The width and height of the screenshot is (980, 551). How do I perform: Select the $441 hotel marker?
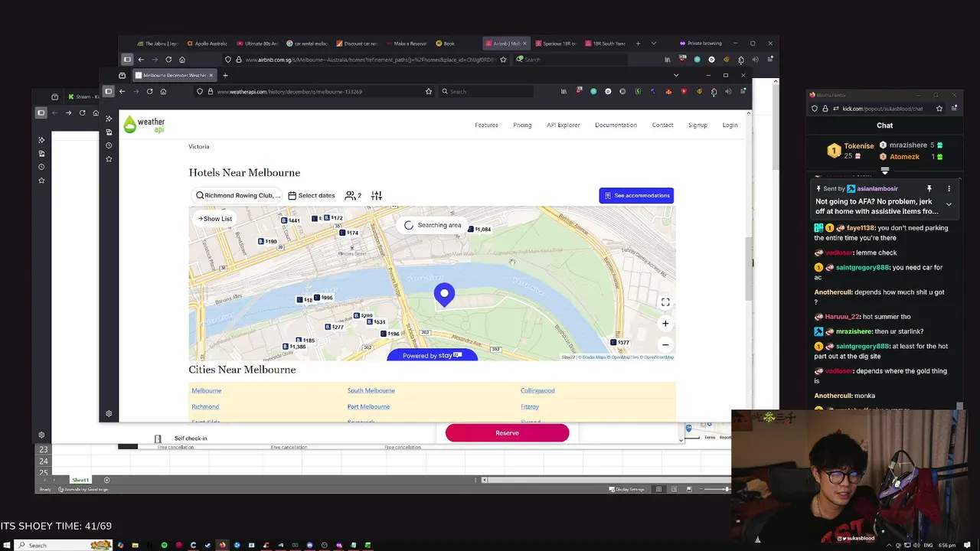pos(290,220)
